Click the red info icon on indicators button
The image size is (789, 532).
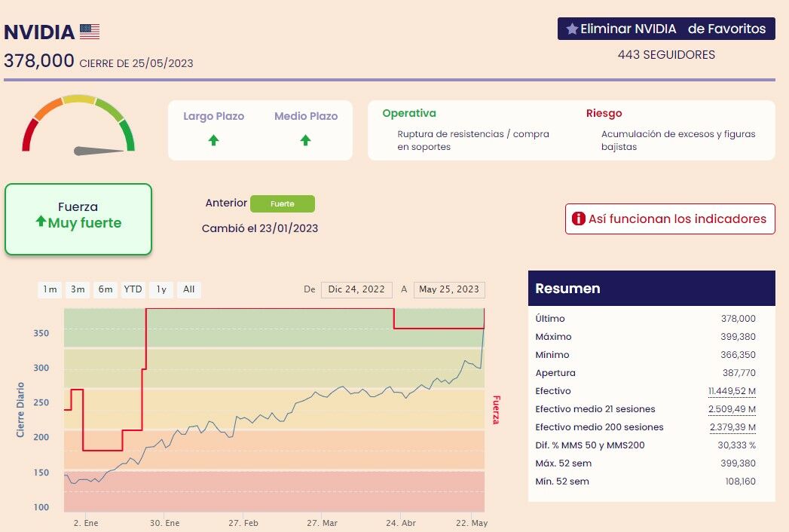[578, 219]
